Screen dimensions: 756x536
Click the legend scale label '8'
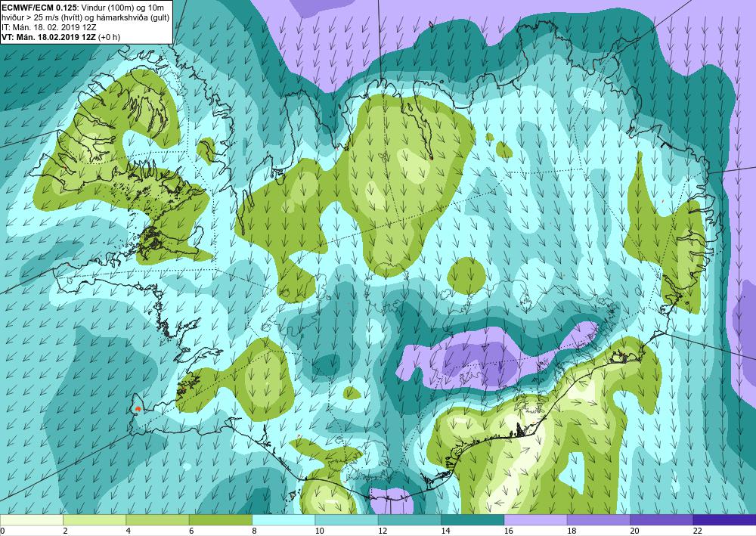254,531
